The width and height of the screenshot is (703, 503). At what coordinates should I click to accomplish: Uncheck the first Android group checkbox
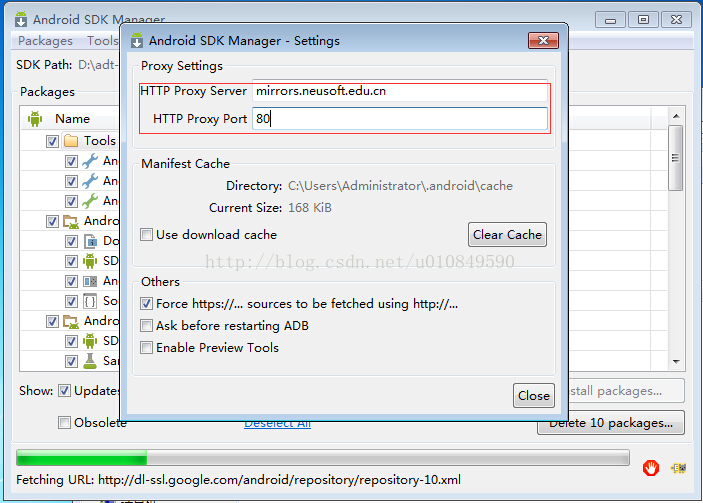[x=52, y=221]
